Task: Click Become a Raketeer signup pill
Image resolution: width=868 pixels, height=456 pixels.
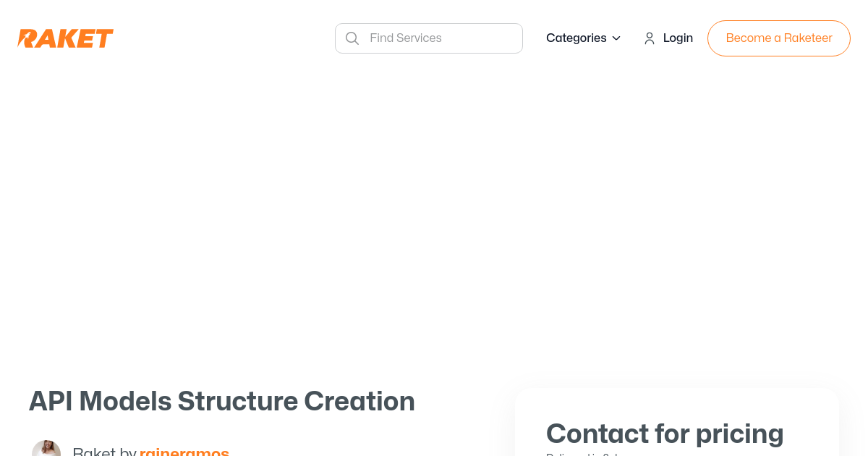Action: click(779, 38)
